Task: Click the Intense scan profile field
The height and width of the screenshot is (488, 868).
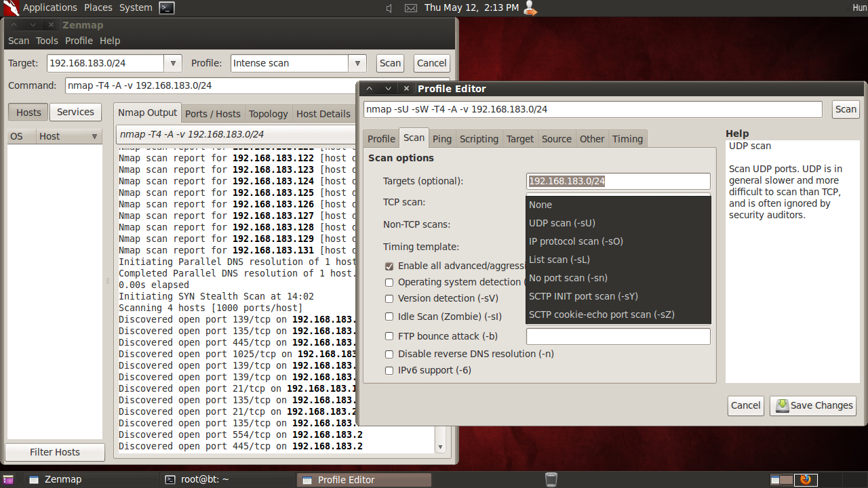Action: [x=290, y=63]
